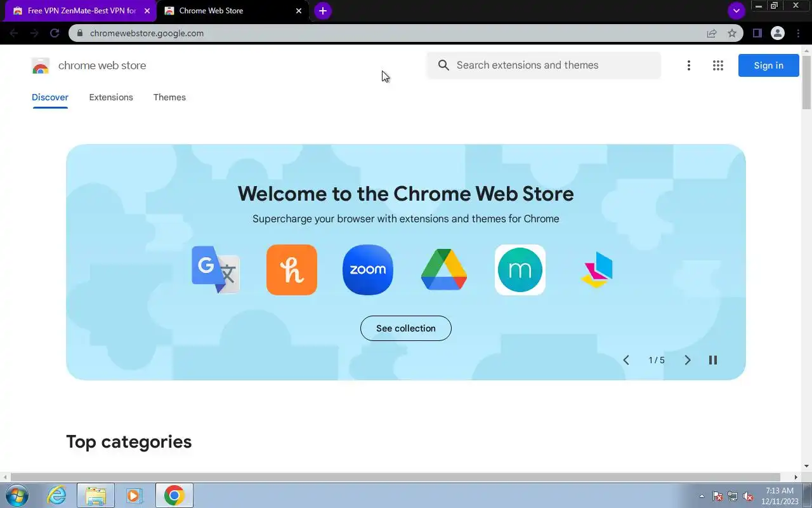Click the '1 / 5' slide counter
This screenshot has width=812, height=508.
click(657, 360)
